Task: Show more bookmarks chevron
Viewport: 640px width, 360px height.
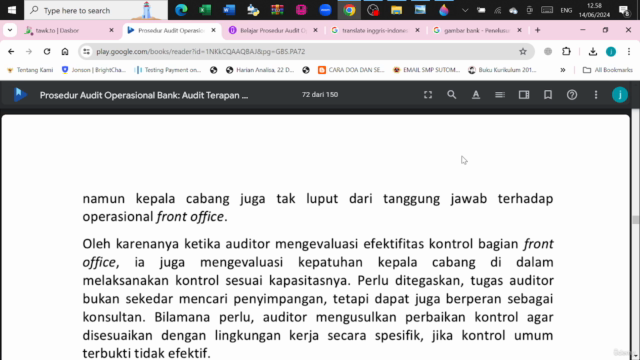Action: pos(562,70)
